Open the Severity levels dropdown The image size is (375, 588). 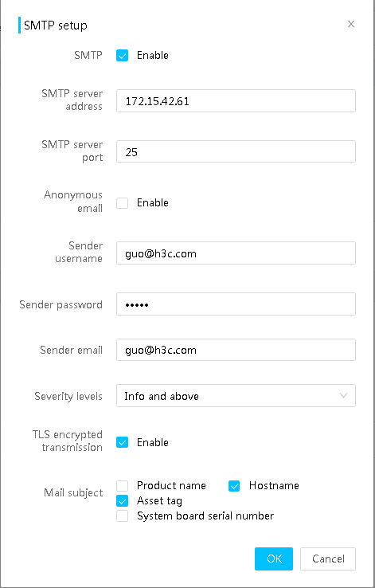(236, 396)
